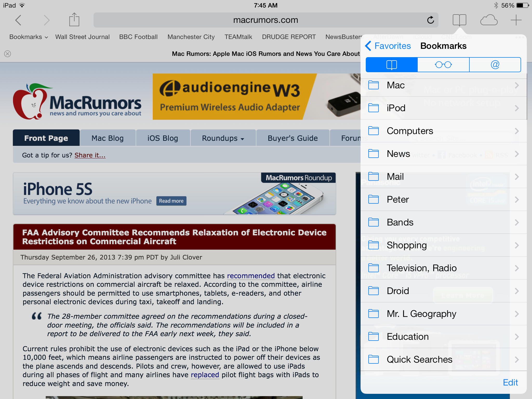Reload the page with refresh icon
This screenshot has width=532, height=399.
[x=430, y=20]
